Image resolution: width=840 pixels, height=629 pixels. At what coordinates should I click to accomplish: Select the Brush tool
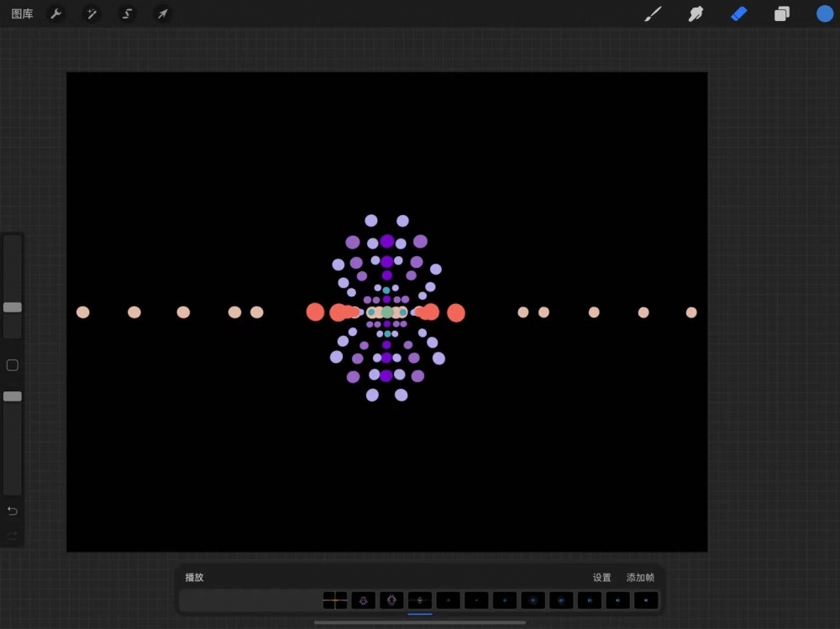pos(653,14)
